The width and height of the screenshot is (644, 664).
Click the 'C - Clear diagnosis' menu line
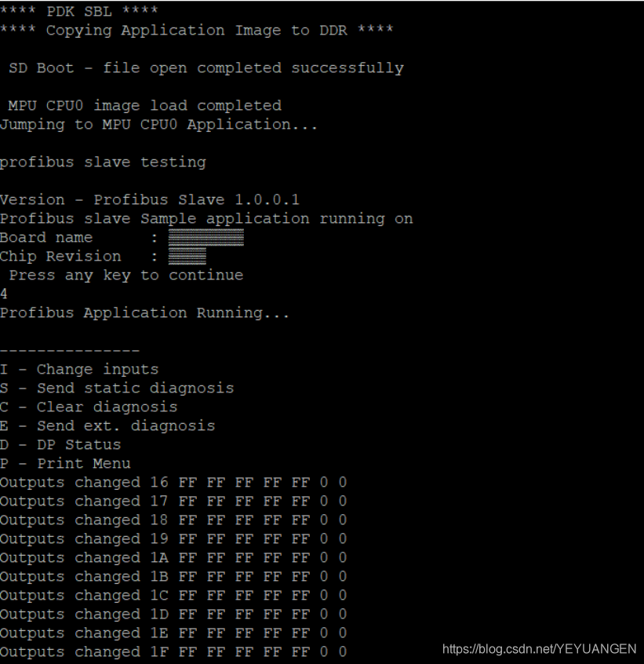(x=89, y=407)
